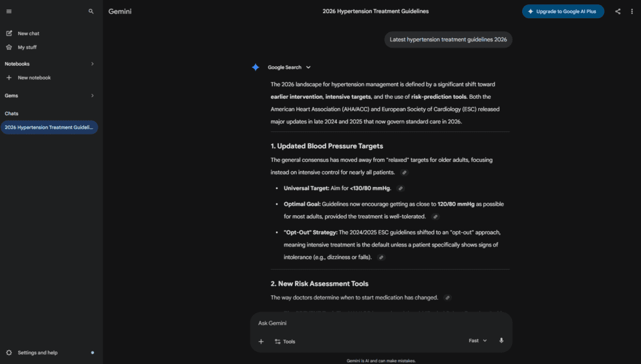Viewport: 641px width, 364px height.
Task: Share this conversation via share icon
Action: 618,11
